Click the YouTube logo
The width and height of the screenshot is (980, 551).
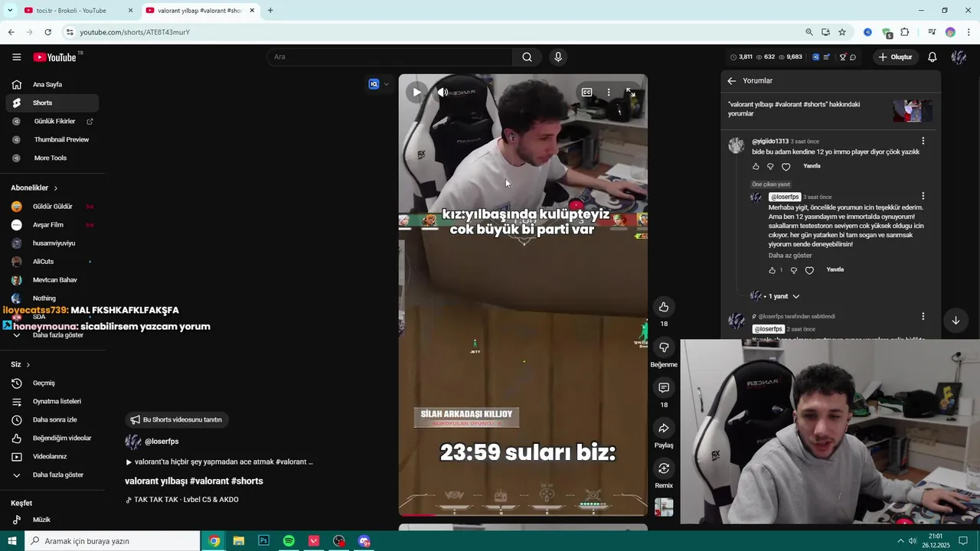(x=55, y=57)
